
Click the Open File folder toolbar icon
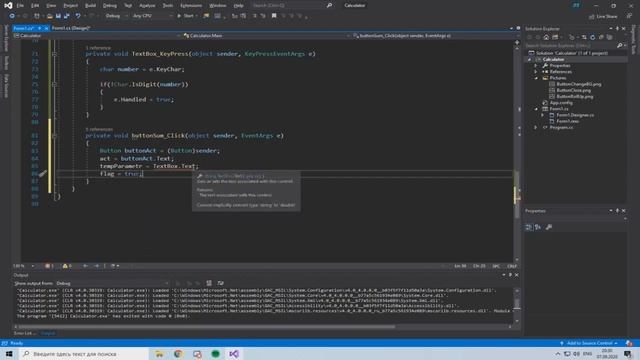(x=49, y=16)
